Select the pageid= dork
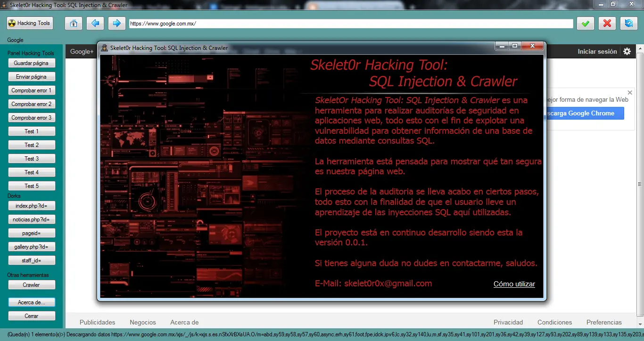 [x=32, y=233]
